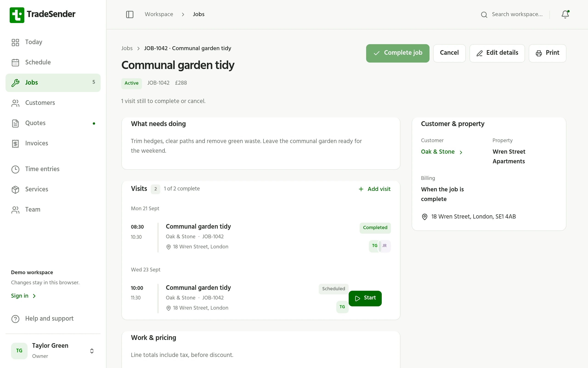This screenshot has height=368, width=588.
Task: Open the Schedule page
Action: coord(53,63)
